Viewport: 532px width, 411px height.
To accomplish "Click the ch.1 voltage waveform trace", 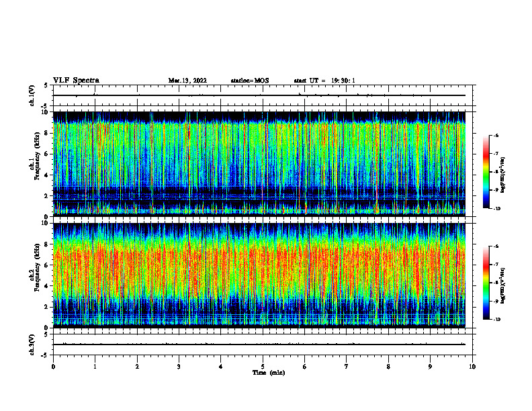I will 259,95.
